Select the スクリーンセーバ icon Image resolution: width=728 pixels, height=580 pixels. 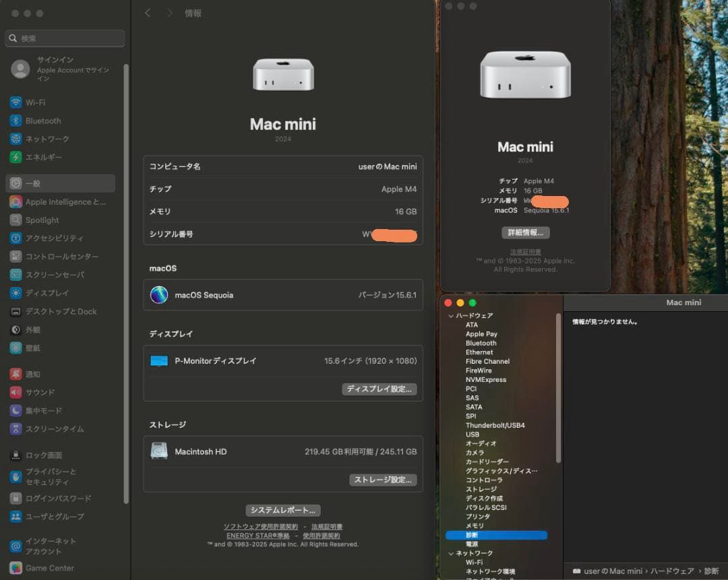coord(16,275)
